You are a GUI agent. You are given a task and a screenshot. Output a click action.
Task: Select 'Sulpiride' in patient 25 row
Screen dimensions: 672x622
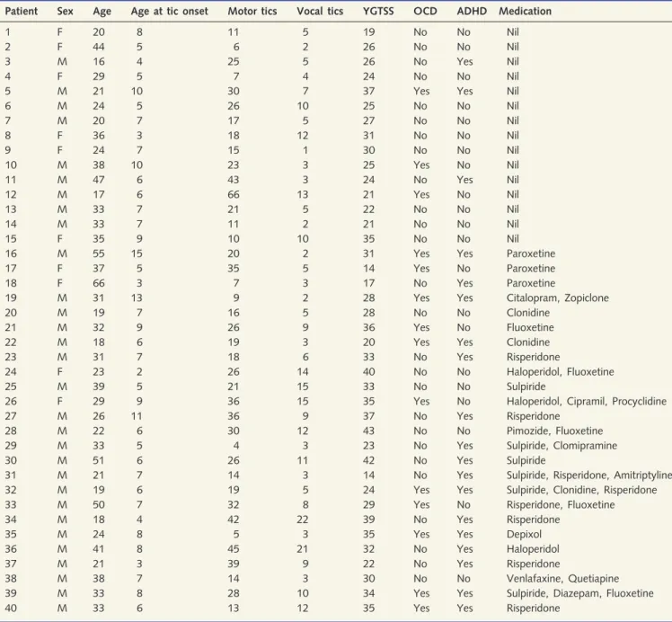(x=526, y=387)
